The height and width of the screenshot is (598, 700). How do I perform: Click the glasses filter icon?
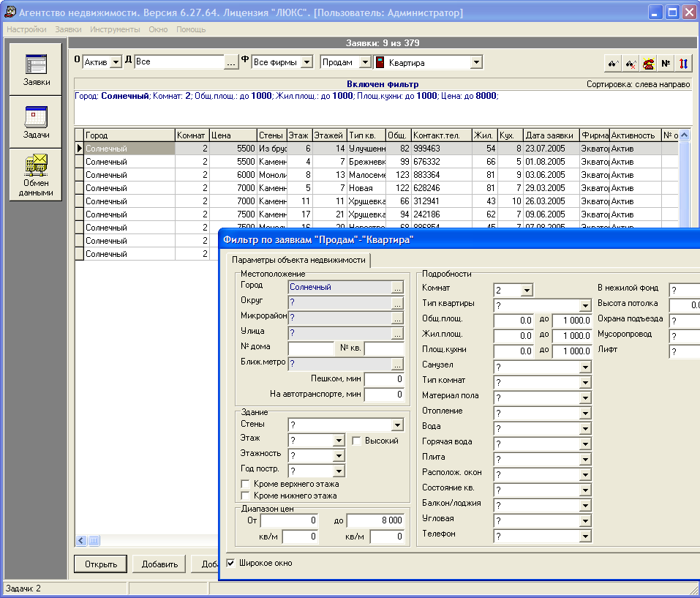(x=613, y=64)
